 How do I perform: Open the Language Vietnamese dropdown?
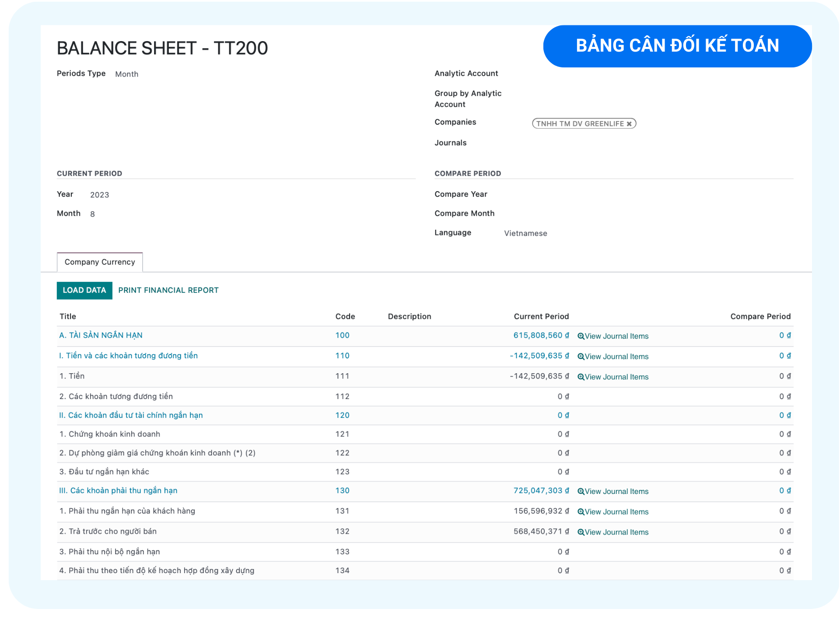525,234
